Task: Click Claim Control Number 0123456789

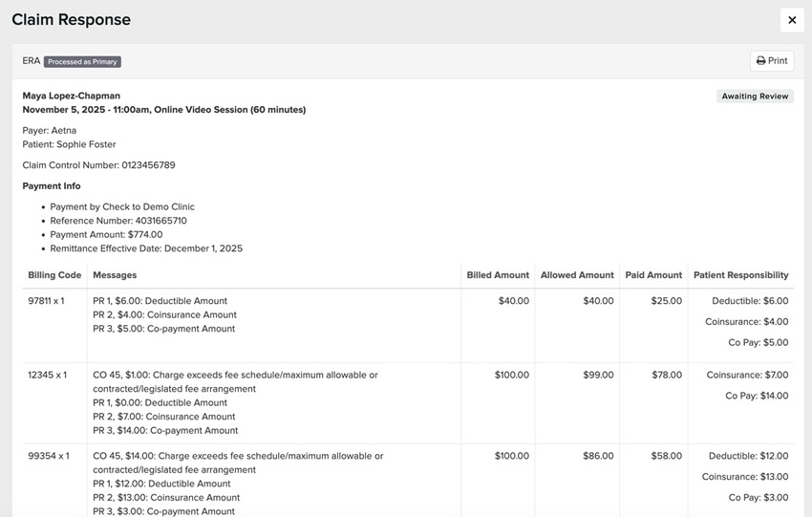Action: (99, 165)
